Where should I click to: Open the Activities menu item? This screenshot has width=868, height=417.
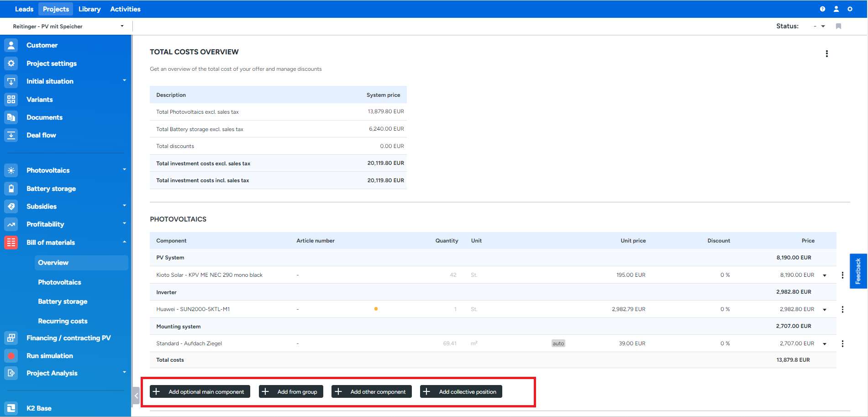coord(125,9)
